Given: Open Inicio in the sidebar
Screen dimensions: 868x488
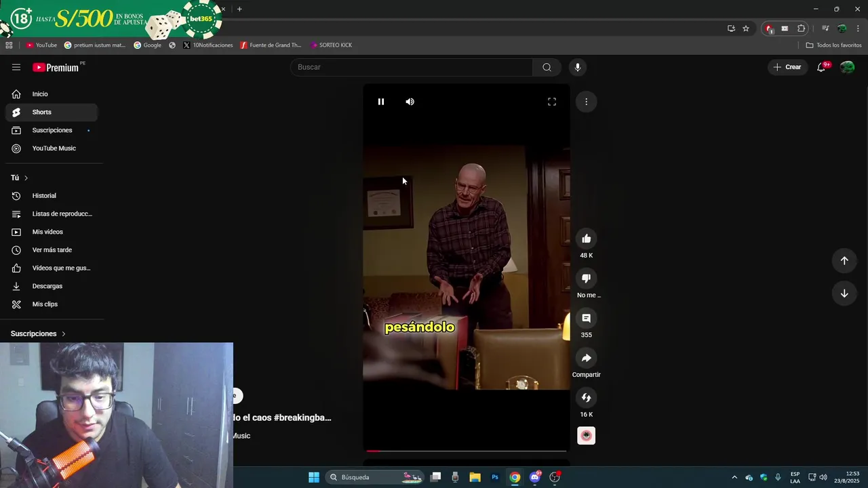Looking at the screenshot, I should (x=52, y=94).
